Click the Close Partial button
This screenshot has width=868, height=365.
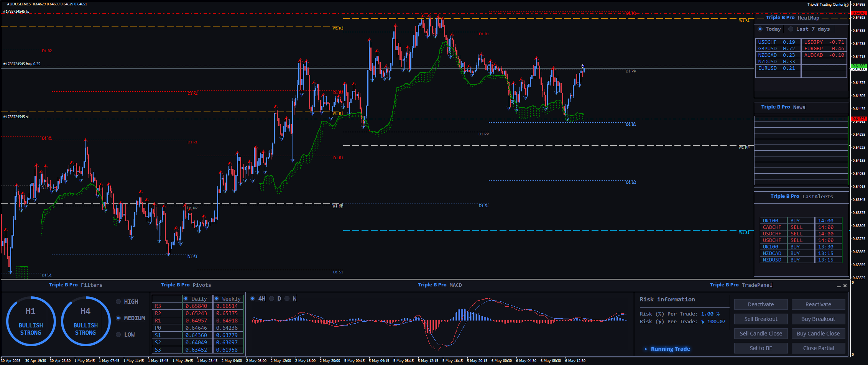point(818,348)
